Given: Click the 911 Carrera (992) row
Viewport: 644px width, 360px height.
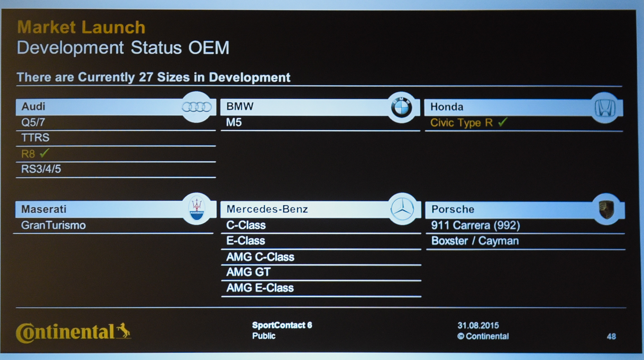Looking at the screenshot, I should point(526,225).
